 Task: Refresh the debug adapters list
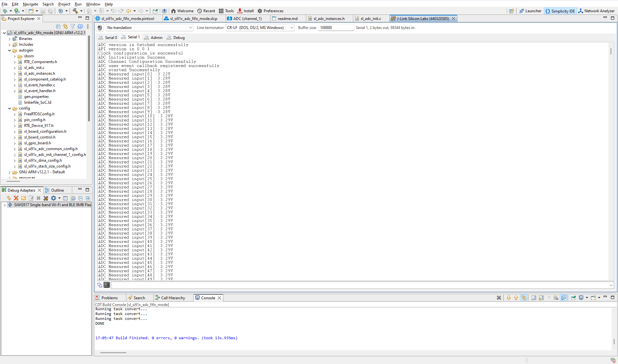point(9,198)
